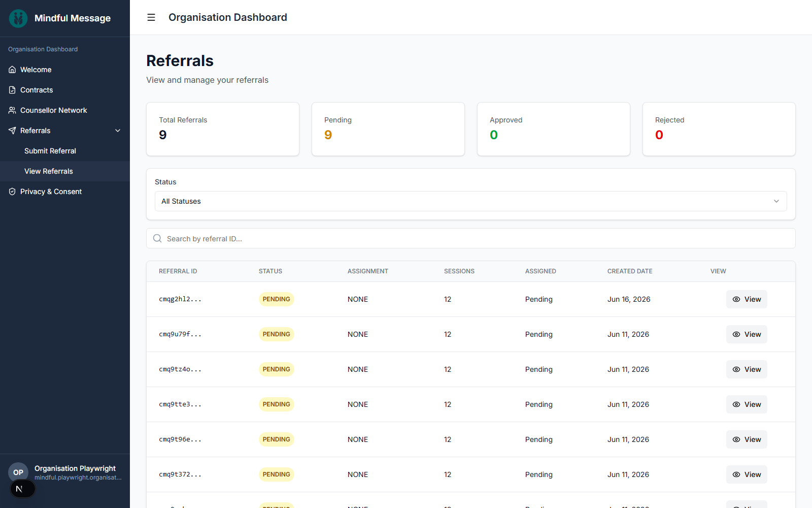
Task: Click referral ID cmq9t372...
Action: click(x=180, y=474)
